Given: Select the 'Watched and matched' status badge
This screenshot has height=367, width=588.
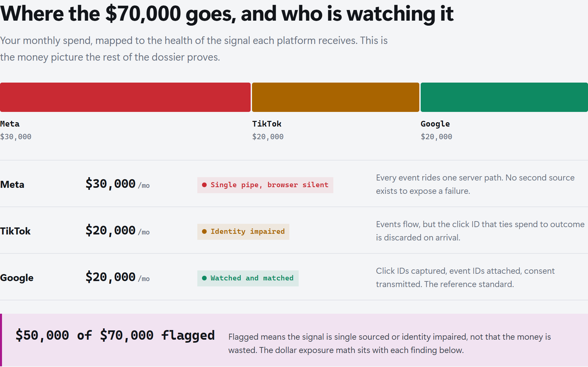Looking at the screenshot, I should (x=248, y=278).
